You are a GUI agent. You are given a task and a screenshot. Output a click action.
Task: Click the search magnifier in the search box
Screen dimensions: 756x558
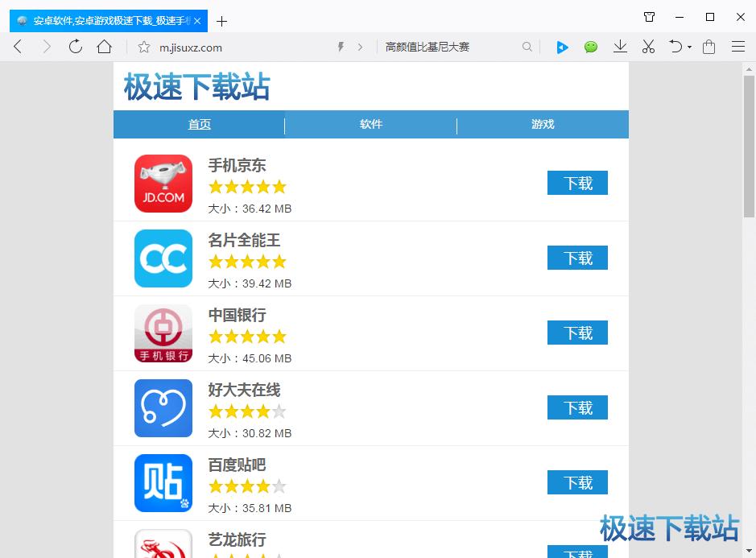tap(527, 47)
